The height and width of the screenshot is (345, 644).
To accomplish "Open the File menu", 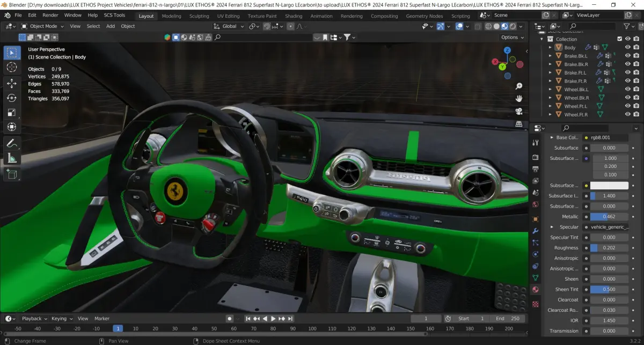I will 18,15.
